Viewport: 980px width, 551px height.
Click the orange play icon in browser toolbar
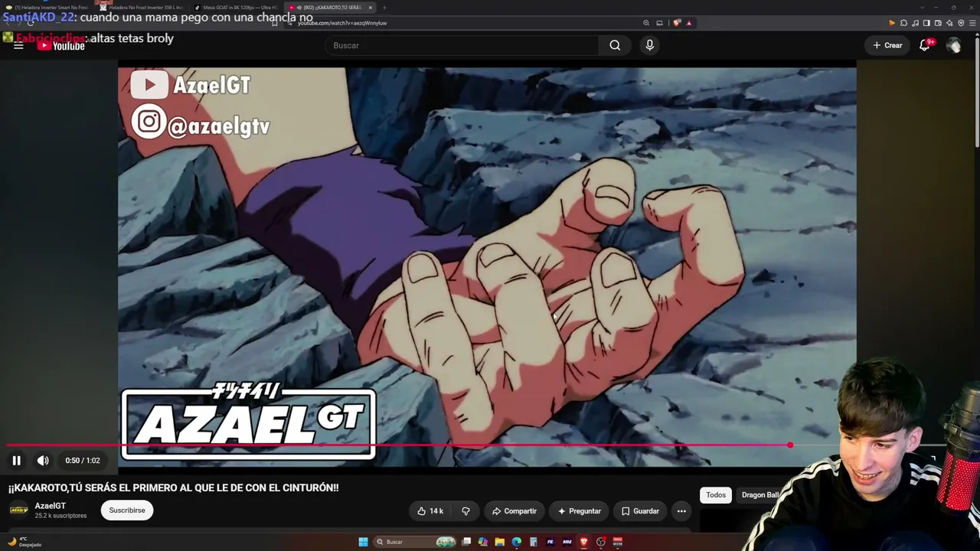(x=891, y=23)
